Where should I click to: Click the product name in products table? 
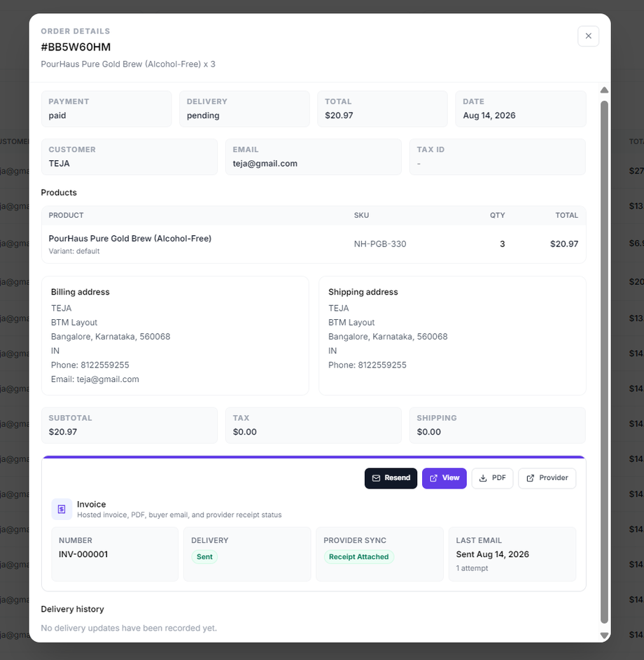130,238
